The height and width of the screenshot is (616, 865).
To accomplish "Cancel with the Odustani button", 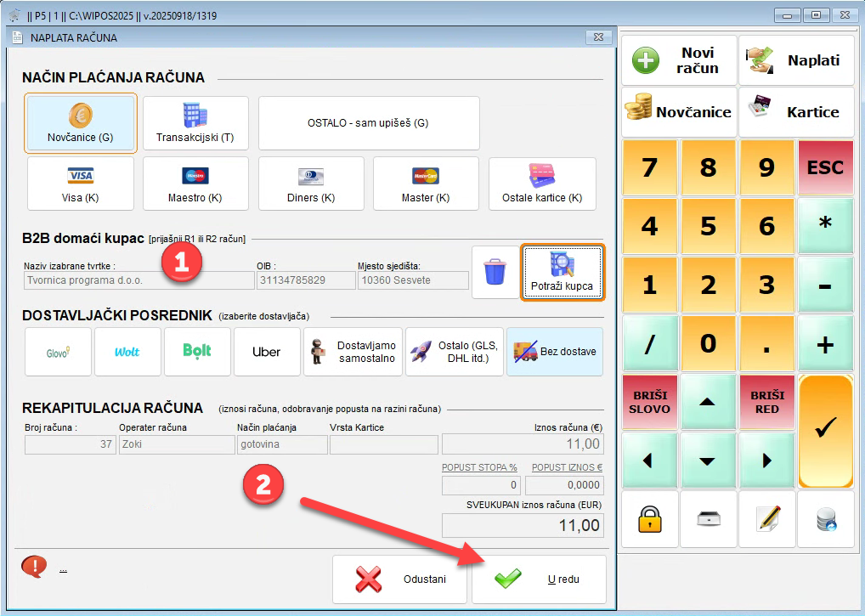I will (399, 579).
